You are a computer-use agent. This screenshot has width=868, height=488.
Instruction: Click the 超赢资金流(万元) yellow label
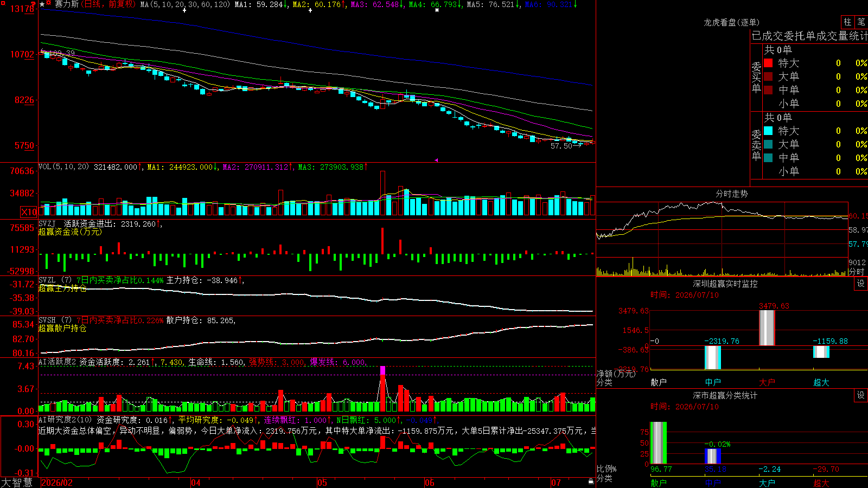(x=70, y=232)
